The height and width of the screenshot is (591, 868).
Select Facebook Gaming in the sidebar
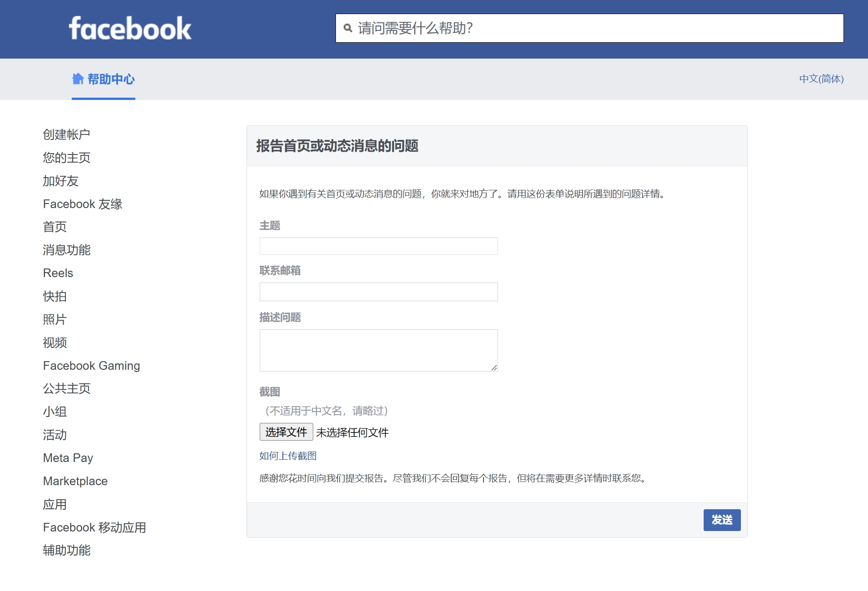pyautogui.click(x=91, y=366)
